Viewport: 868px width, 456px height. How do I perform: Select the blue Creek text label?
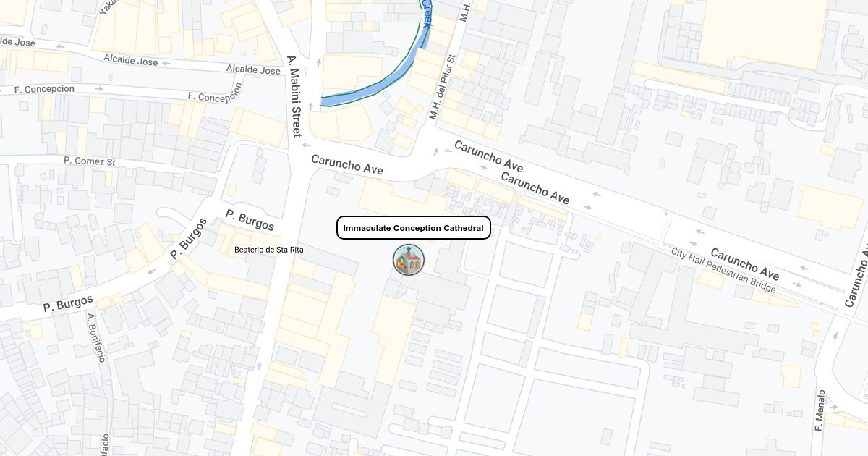coord(427,13)
